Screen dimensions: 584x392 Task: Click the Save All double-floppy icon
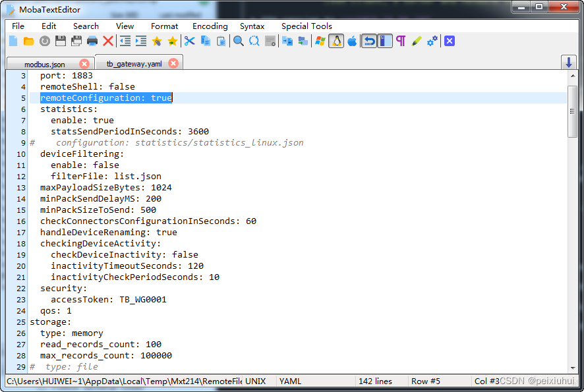coord(76,41)
